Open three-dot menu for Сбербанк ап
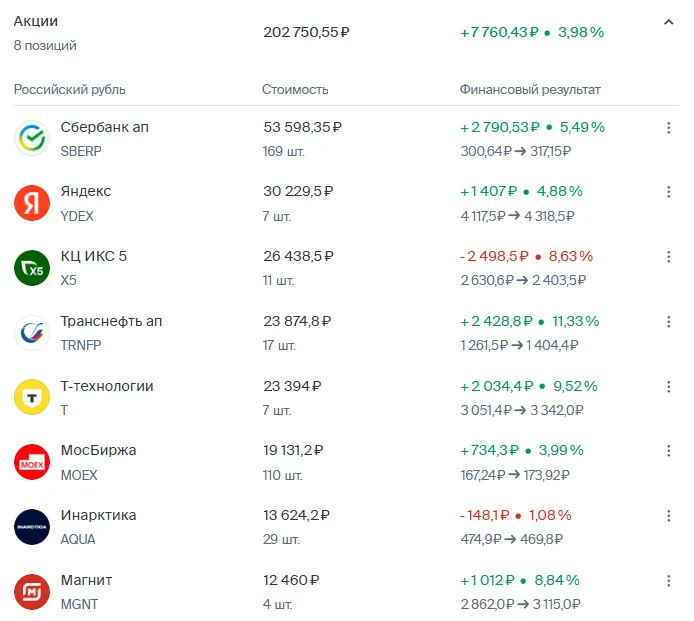694x621 pixels. tap(668, 128)
